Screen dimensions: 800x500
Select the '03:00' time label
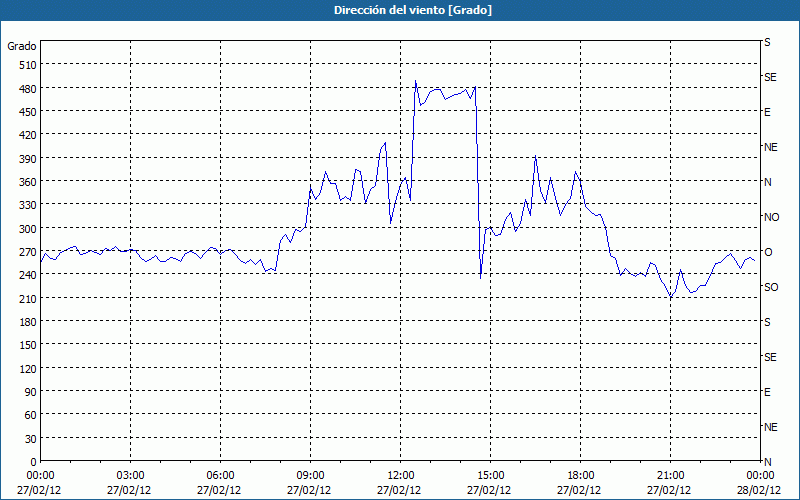click(x=131, y=476)
